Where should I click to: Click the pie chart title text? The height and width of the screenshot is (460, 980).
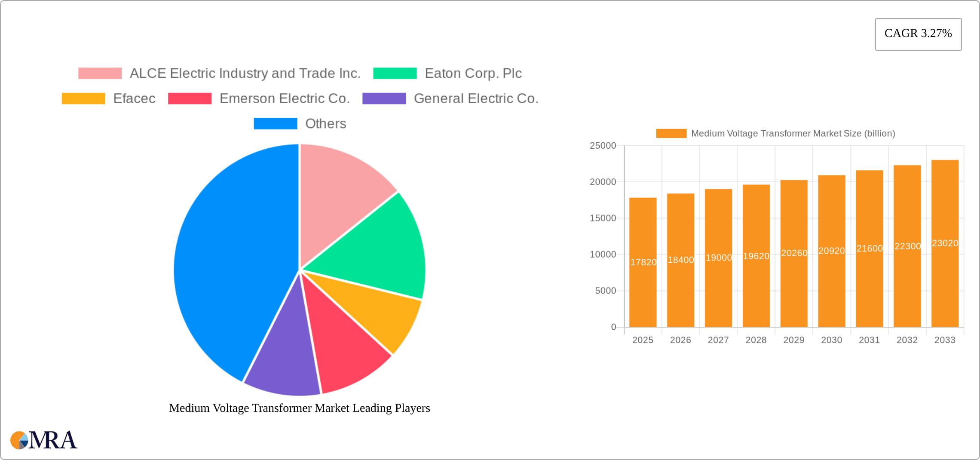(x=299, y=408)
